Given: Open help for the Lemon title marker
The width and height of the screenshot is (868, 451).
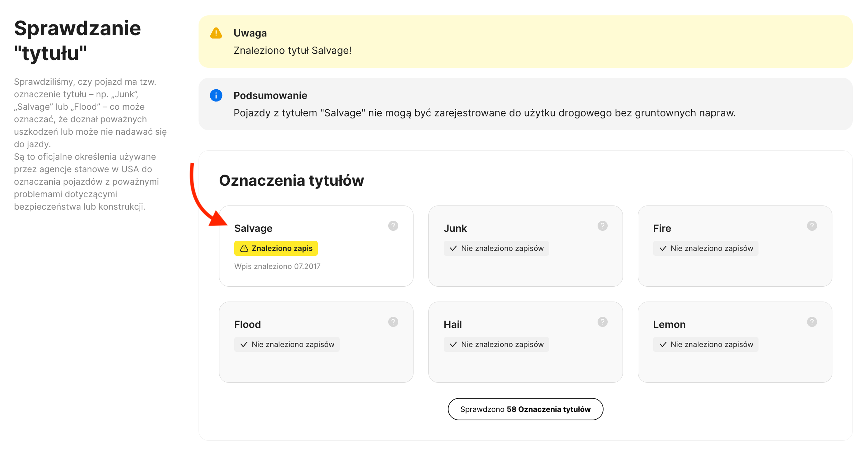Looking at the screenshot, I should tap(812, 322).
